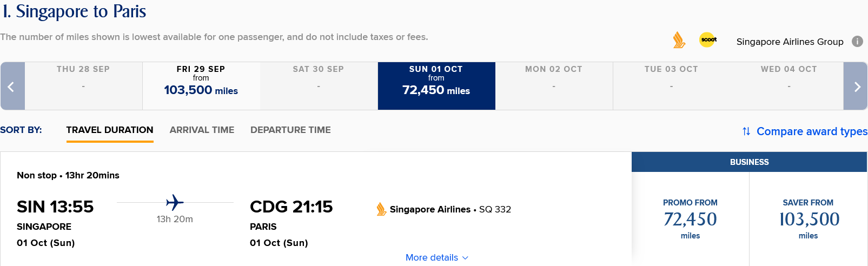The width and height of the screenshot is (868, 266).
Task: Select Fri 29 Sep date with 103,500 miles
Action: [201, 86]
